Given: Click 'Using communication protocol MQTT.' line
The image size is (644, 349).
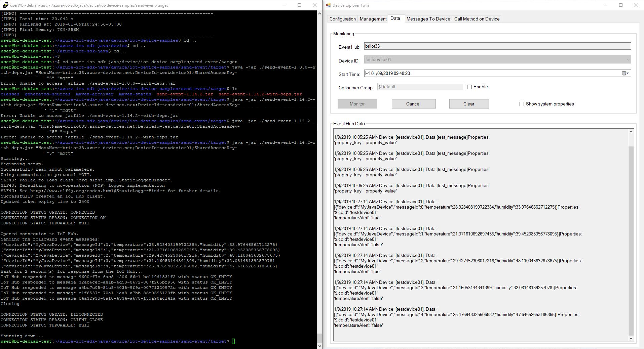Looking at the screenshot, I should 46,175.
